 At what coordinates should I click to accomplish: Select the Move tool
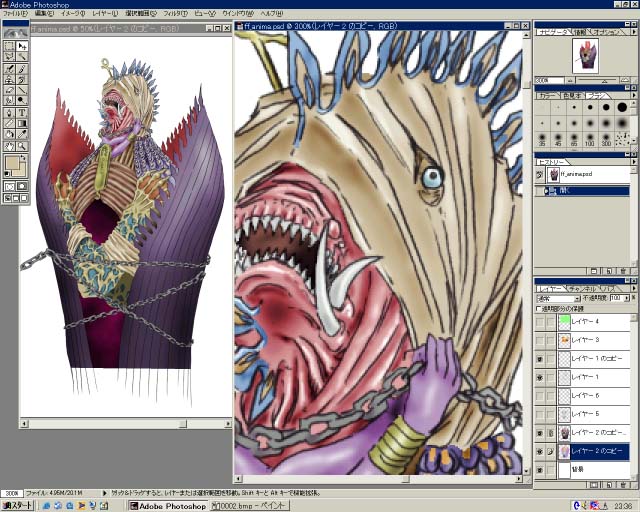point(21,46)
